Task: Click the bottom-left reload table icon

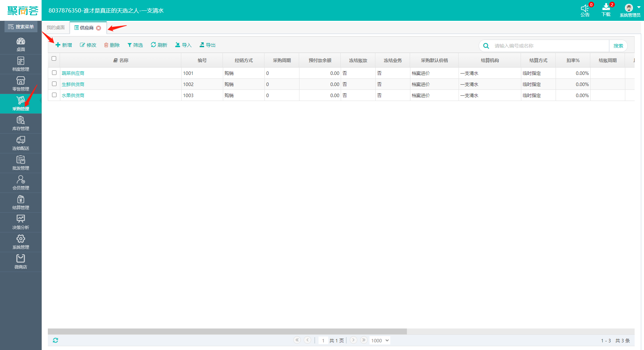Action: point(55,340)
